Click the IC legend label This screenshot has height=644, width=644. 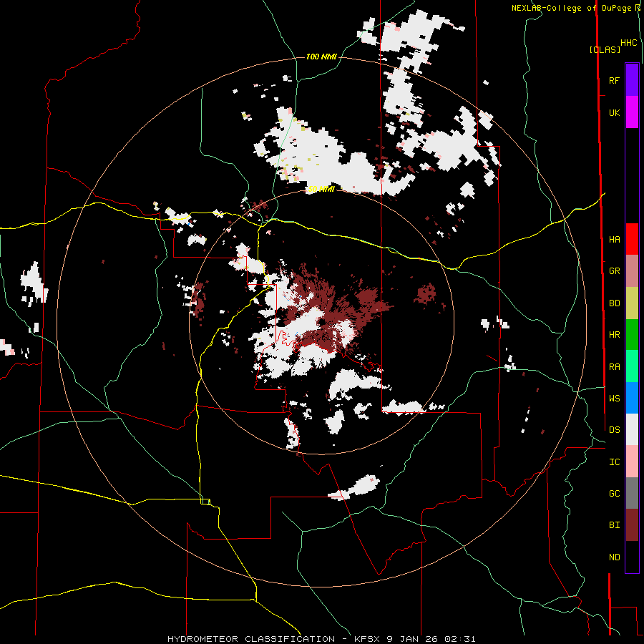click(614, 462)
